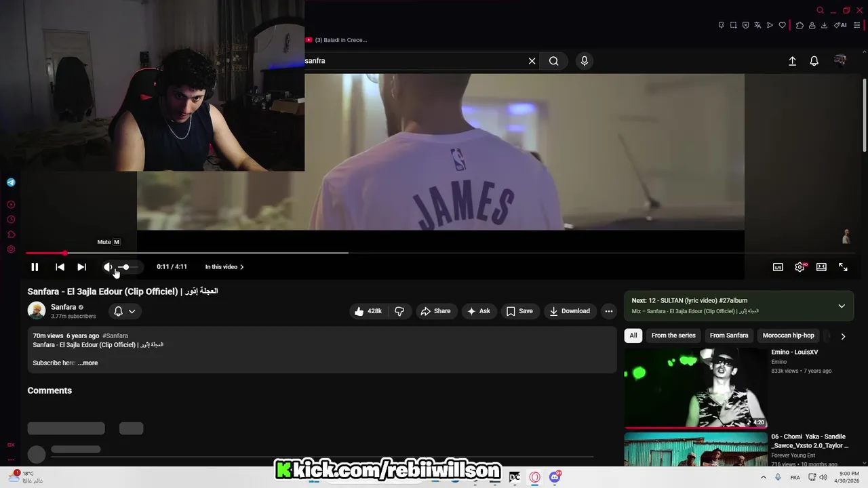This screenshot has height=488, width=868.
Task: Open the 06 - Chomi Yaka video thumbnail
Action: pos(696,449)
